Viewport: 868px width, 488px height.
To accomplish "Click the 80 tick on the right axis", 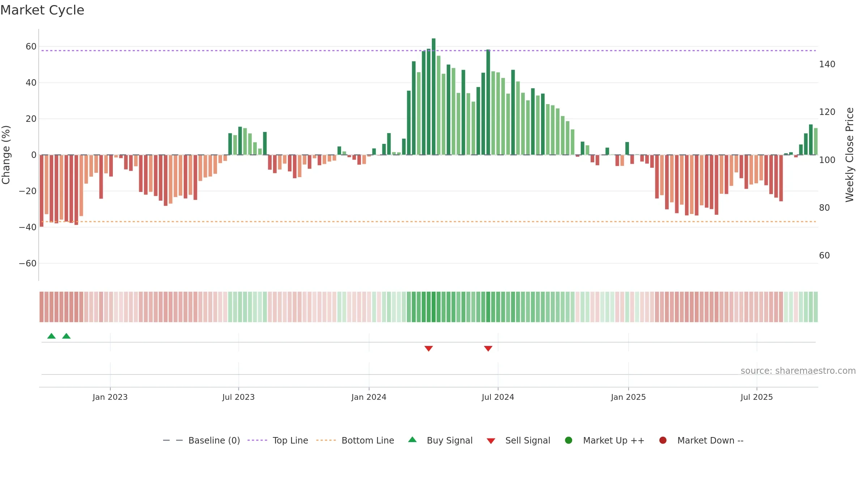I will point(824,207).
